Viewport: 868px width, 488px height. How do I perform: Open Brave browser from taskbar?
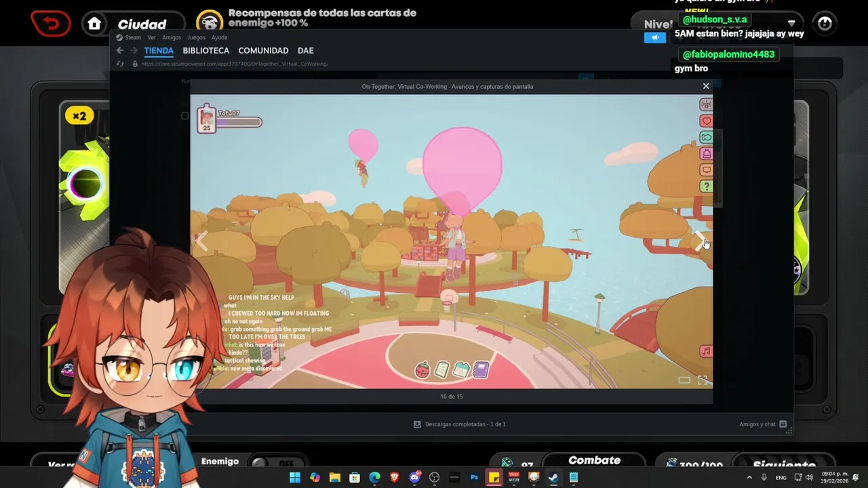(395, 477)
